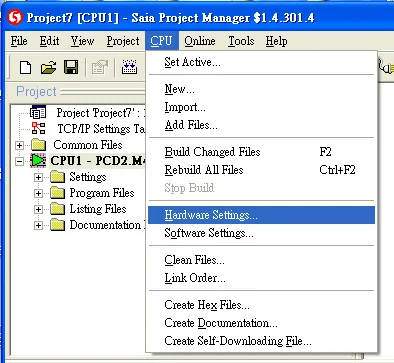Image resolution: width=394 pixels, height=363 pixels.
Task: Select Rebuild All Files menu entry
Action: (262, 170)
